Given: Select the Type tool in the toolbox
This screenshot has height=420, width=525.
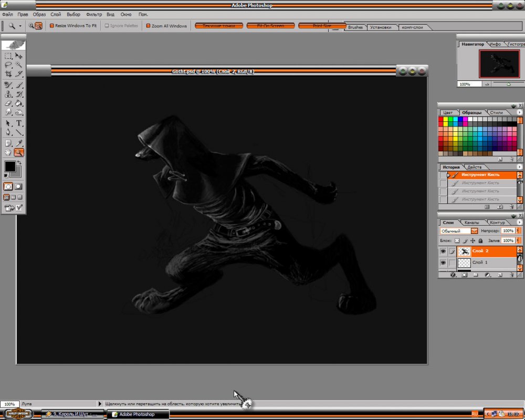Looking at the screenshot, I should tap(19, 123).
